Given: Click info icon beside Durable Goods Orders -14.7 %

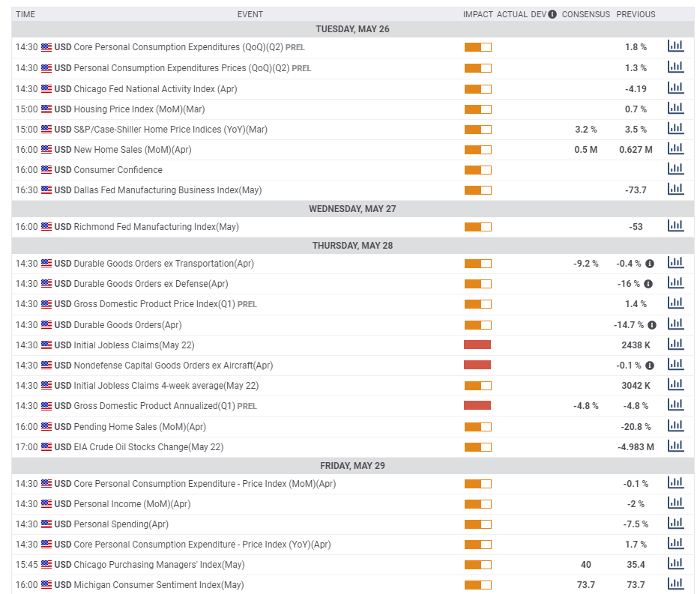Looking at the screenshot, I should tap(652, 325).
